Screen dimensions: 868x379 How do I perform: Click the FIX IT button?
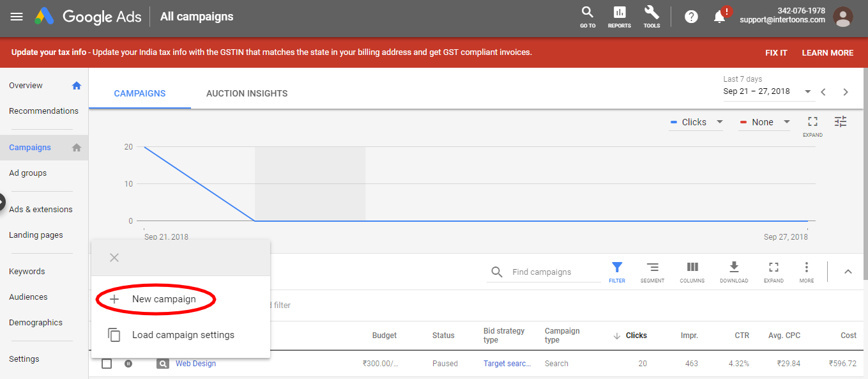coord(776,53)
